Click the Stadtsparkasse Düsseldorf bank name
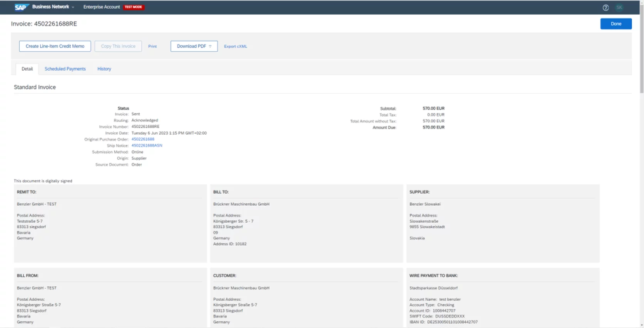The height and width of the screenshot is (328, 644). 433,288
